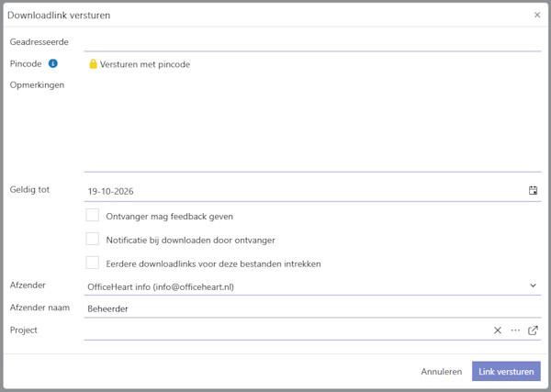551x392 pixels.
Task: Click the Geadresseerde label
Action: [39, 42]
